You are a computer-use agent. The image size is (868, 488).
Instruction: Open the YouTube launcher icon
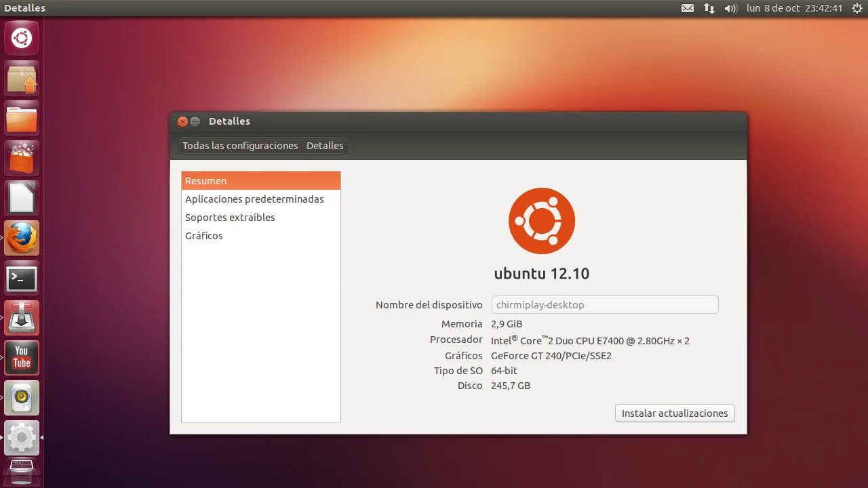click(x=22, y=359)
